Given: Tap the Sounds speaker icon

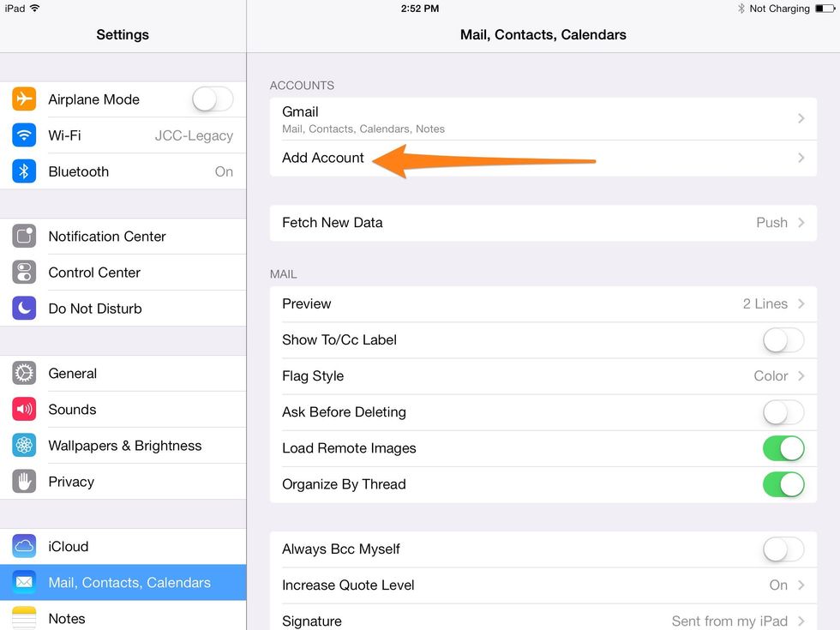Looking at the screenshot, I should pyautogui.click(x=24, y=410).
